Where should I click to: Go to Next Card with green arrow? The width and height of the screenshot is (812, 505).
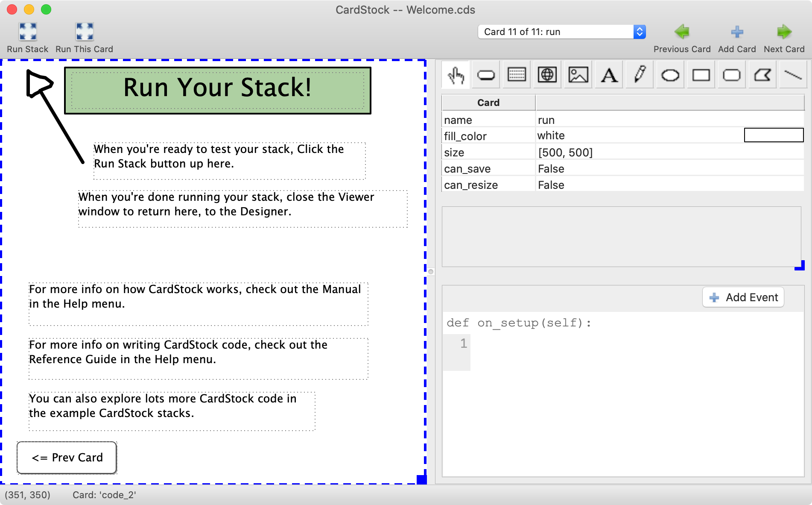pos(784,32)
